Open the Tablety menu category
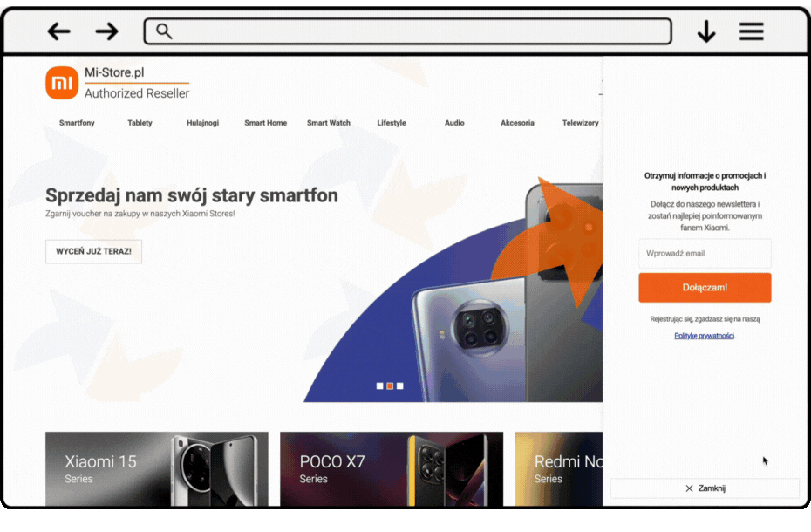This screenshot has height=532, width=811. pos(140,123)
